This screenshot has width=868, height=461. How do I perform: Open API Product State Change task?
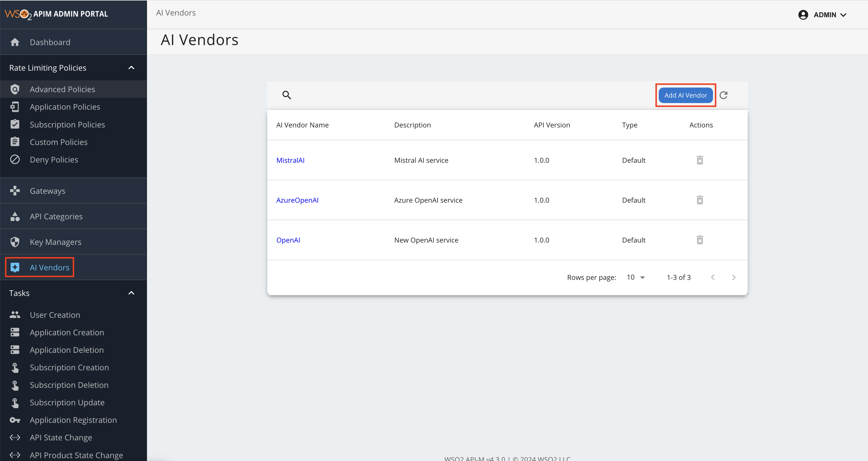coord(73,454)
